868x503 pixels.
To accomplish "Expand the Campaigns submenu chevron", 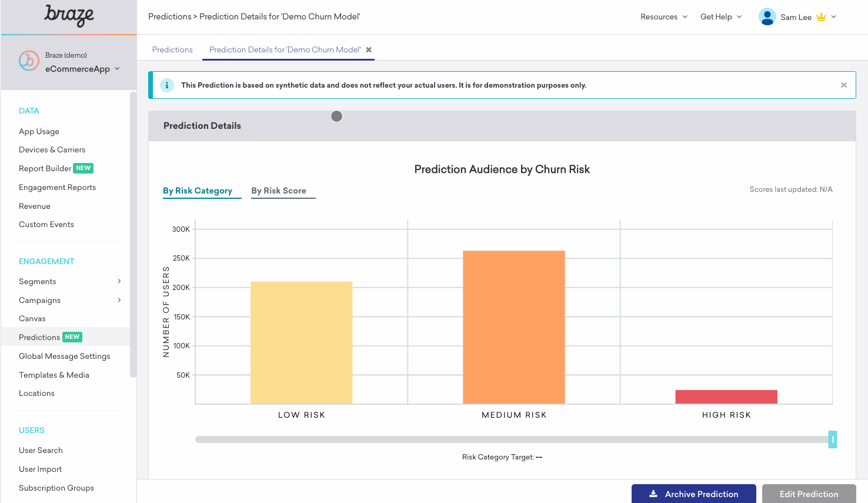I will [119, 300].
